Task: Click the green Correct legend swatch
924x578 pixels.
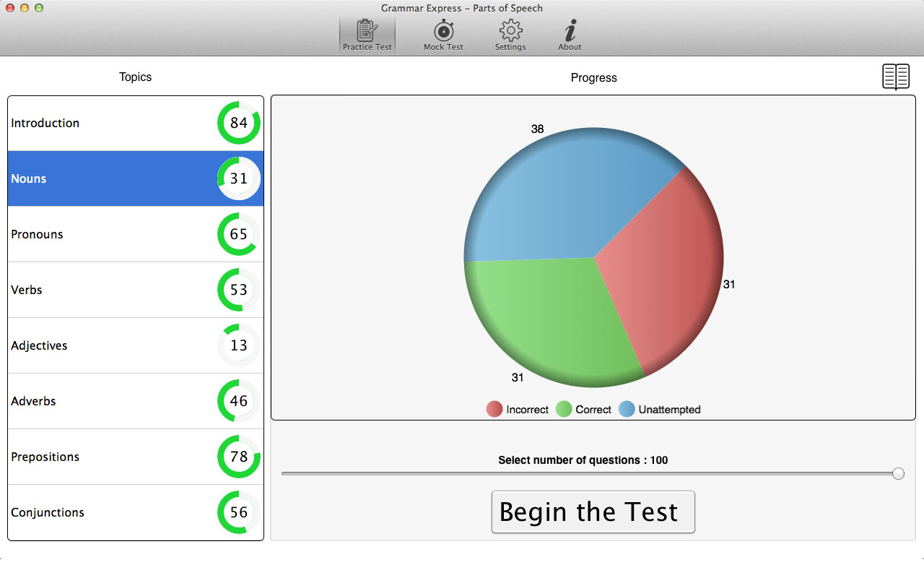Action: point(564,410)
